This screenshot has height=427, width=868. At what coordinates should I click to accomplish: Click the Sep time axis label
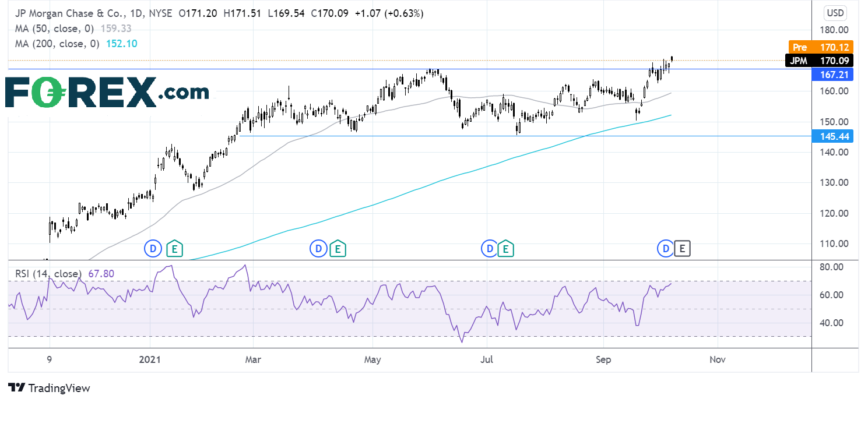(x=604, y=360)
